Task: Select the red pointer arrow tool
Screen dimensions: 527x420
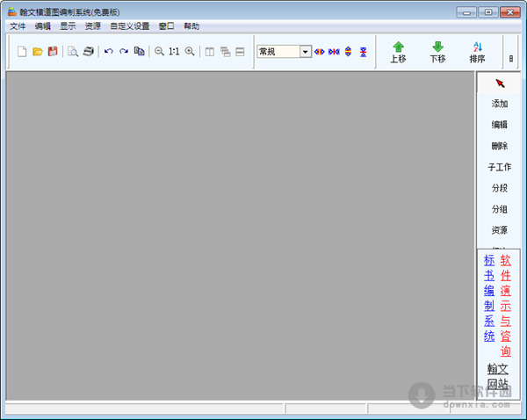Action: [500, 83]
